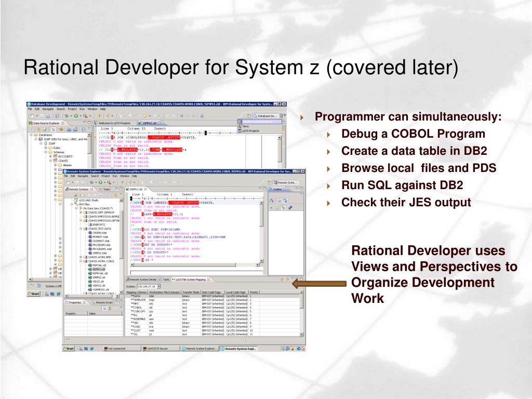Click Transfer Mode column header
The height and width of the screenshot is (399, 532).
pyautogui.click(x=191, y=292)
